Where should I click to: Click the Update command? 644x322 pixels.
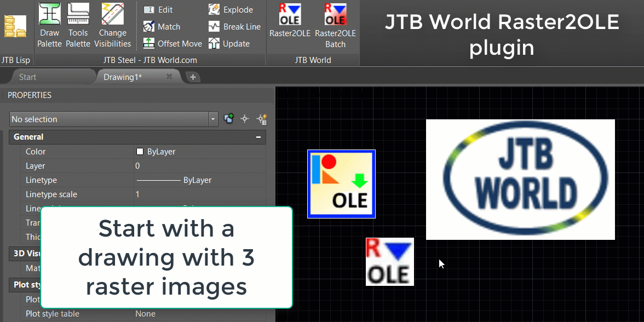[229, 44]
